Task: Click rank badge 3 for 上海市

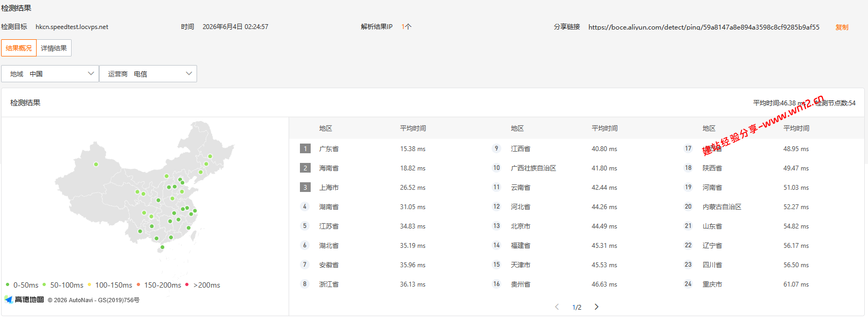Action: click(305, 188)
